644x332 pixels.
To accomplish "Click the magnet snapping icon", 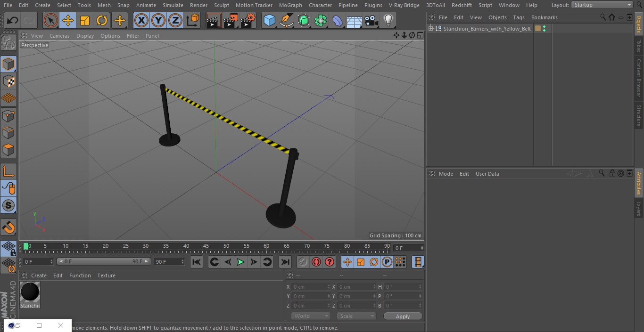I will tap(8, 227).
